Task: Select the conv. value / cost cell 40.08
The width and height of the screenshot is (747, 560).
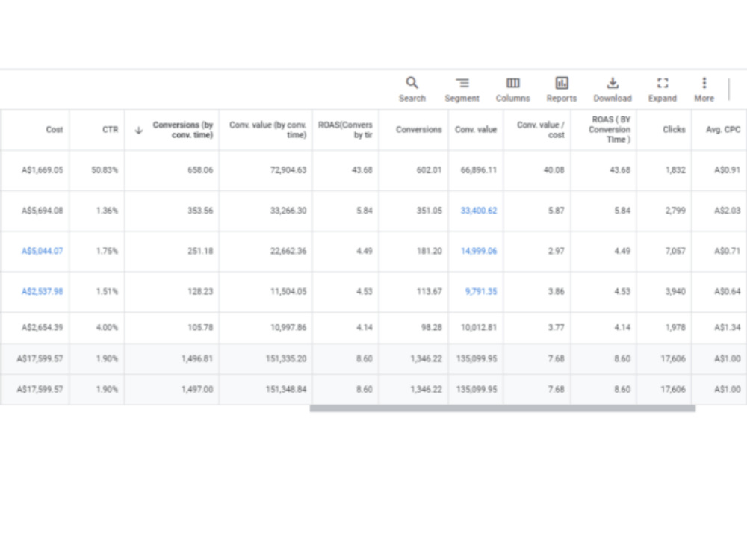Action: click(554, 170)
